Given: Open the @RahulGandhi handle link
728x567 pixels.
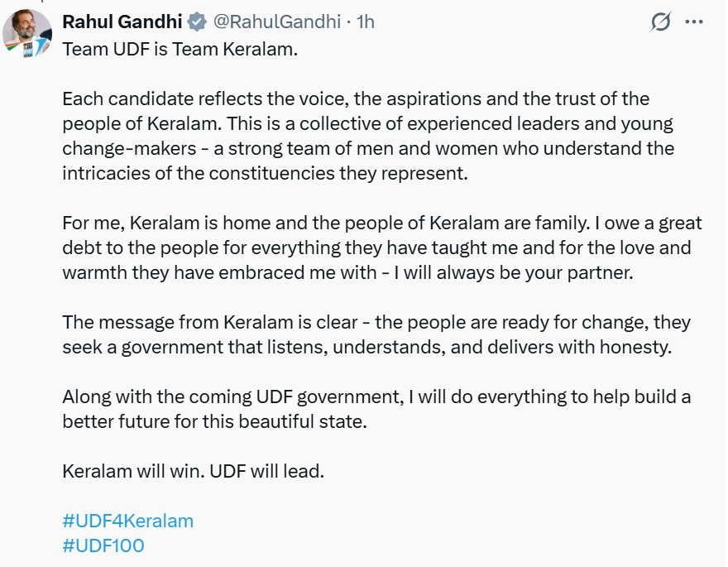Looking at the screenshot, I should pos(277,22).
